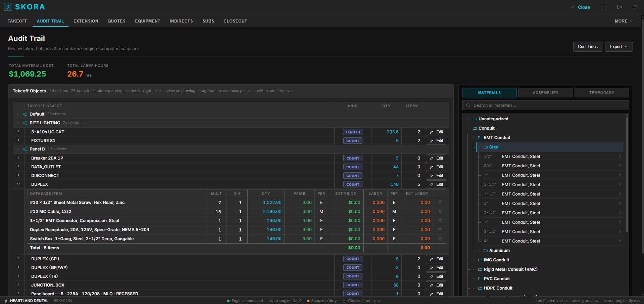
Task: Delete the #12 MC Cable row via trash icon
Action: [440, 212]
